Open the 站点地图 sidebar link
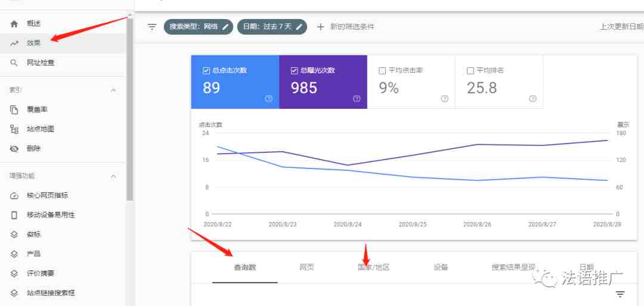This screenshot has height=306, width=644. coord(41,129)
